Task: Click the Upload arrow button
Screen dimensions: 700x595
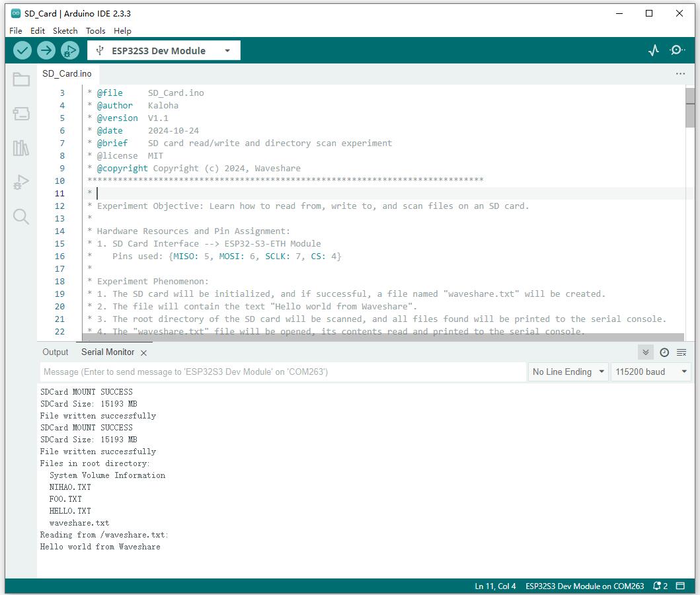Action: 46,50
